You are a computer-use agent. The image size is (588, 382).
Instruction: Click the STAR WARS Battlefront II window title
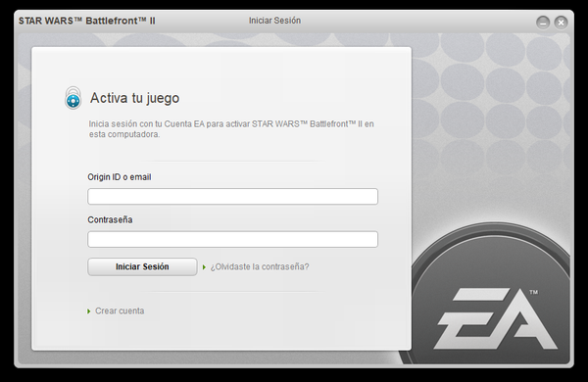[x=87, y=21]
